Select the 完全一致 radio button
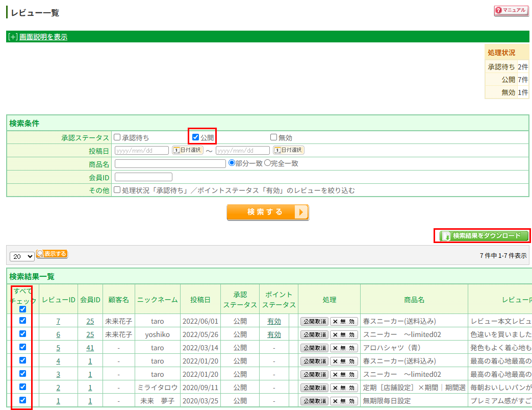 pos(267,163)
